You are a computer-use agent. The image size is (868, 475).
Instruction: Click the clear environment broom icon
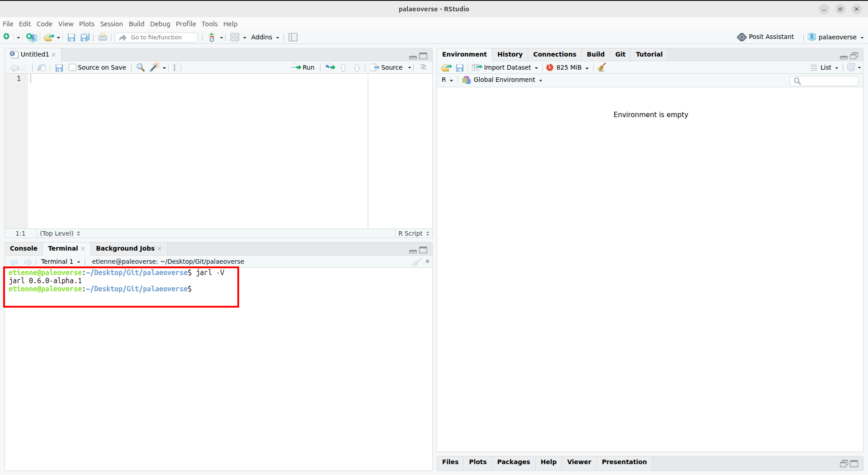602,67
